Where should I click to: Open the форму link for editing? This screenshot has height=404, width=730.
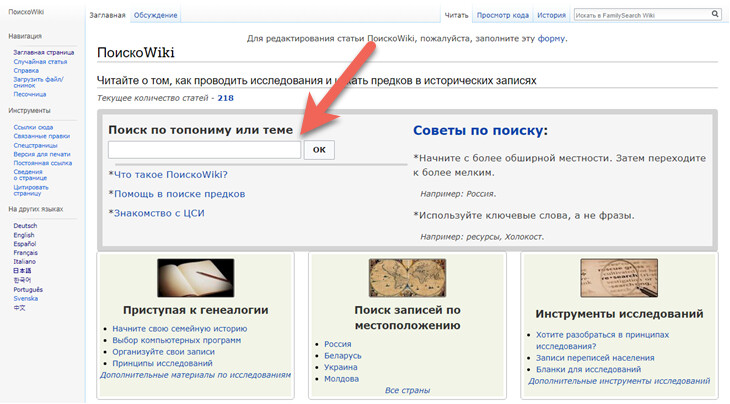[551, 39]
